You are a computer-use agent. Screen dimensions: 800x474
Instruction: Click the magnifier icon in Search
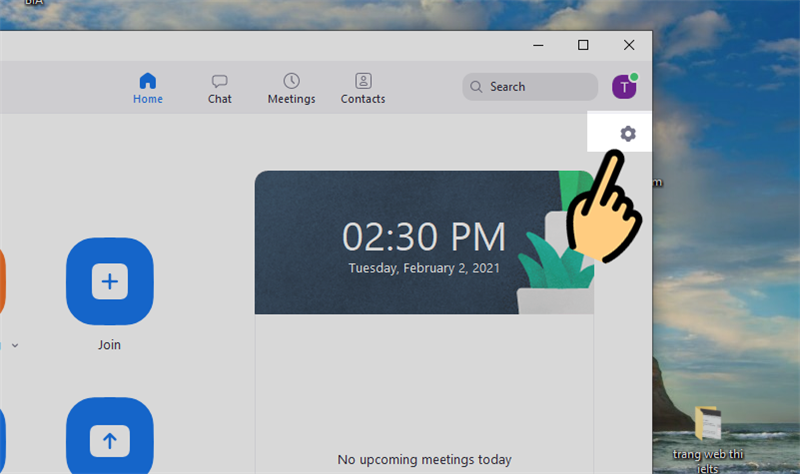(476, 87)
